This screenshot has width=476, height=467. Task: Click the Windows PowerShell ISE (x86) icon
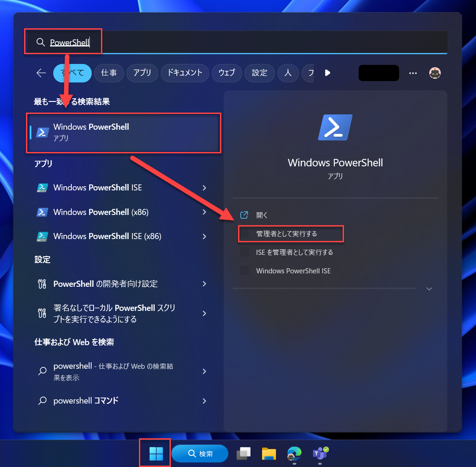click(42, 236)
